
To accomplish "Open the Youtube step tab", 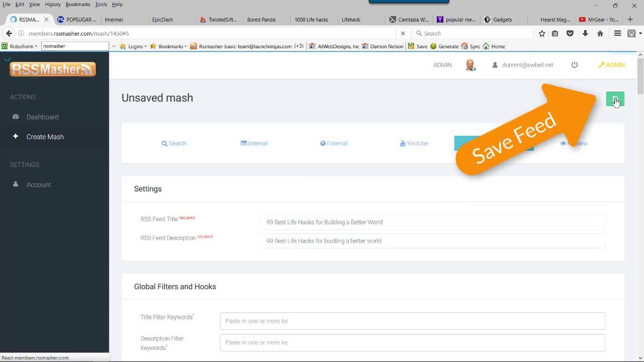I will point(414,143).
